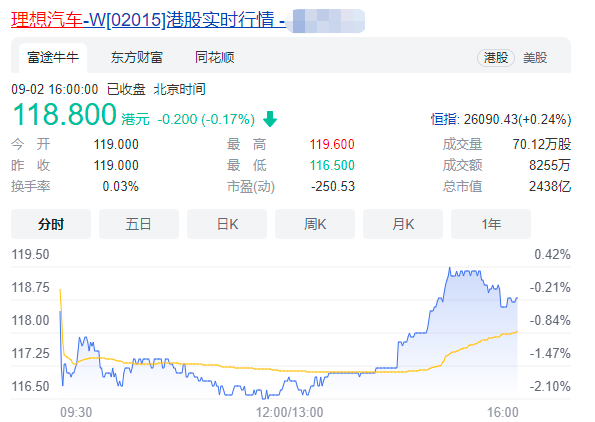Select the 港股 market toggle

tap(496, 58)
